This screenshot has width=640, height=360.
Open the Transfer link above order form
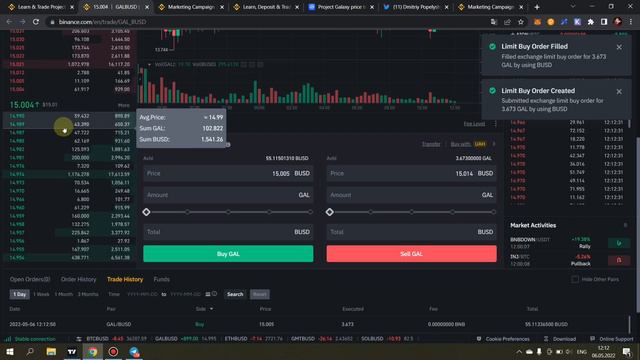431,144
